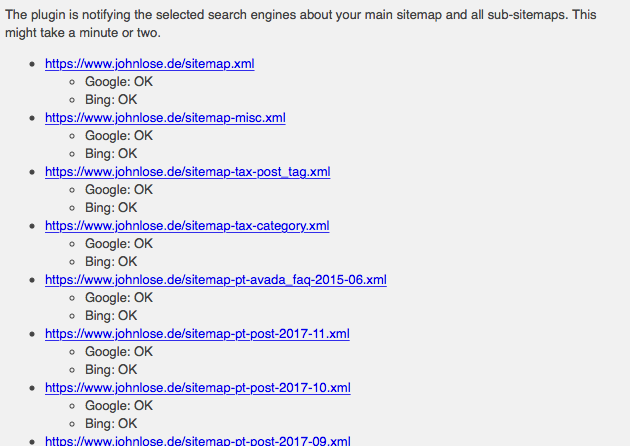The height and width of the screenshot is (446, 630).
Task: Click the plugin notification intro paragraph
Action: coord(301,24)
